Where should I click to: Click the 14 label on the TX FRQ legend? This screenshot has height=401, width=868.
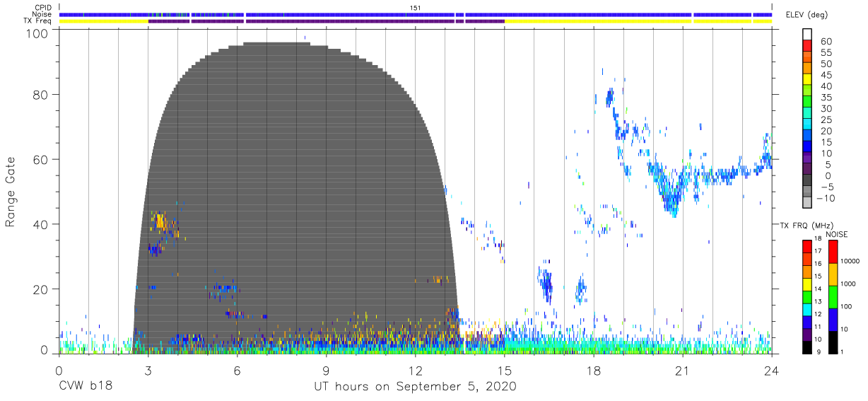[x=816, y=289]
